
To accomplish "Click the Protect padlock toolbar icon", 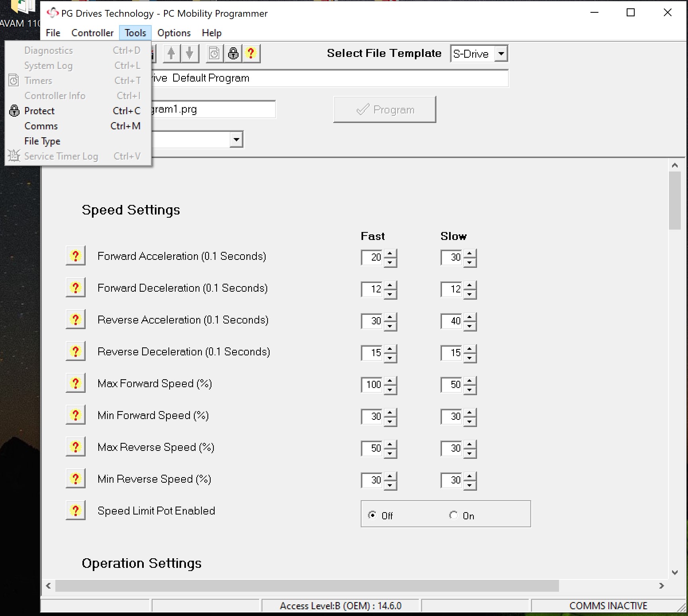I will click(233, 53).
